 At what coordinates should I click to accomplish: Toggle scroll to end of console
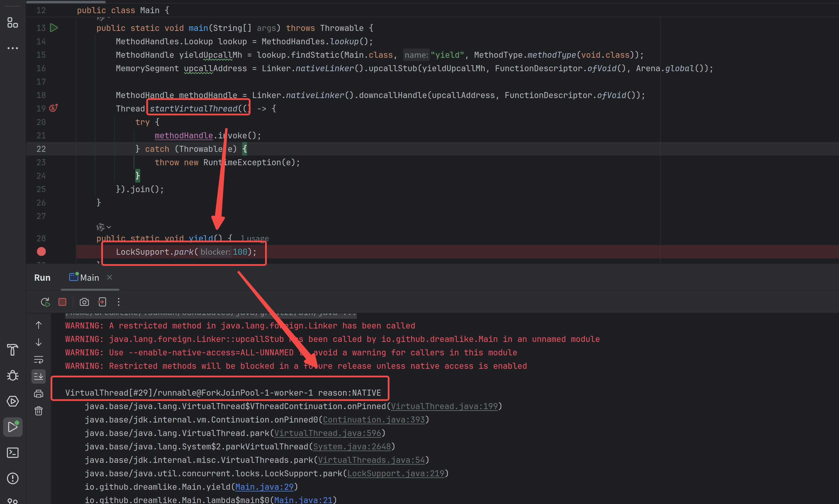39,376
